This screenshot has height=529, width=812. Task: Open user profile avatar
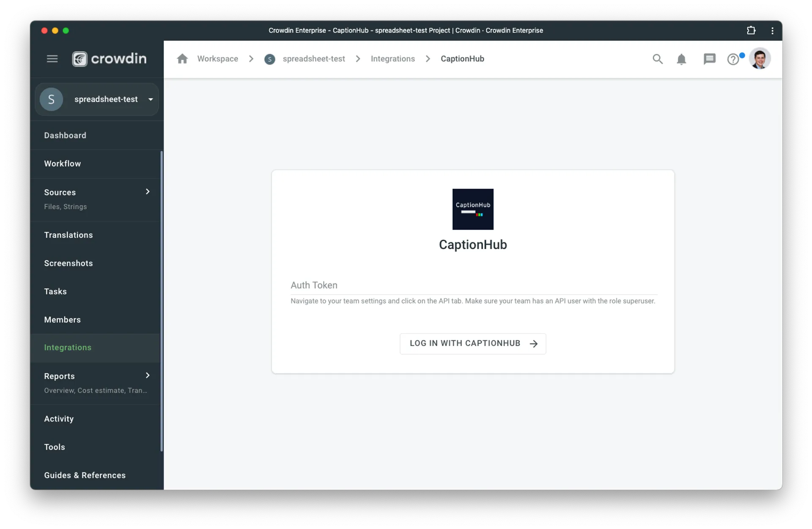coord(760,58)
